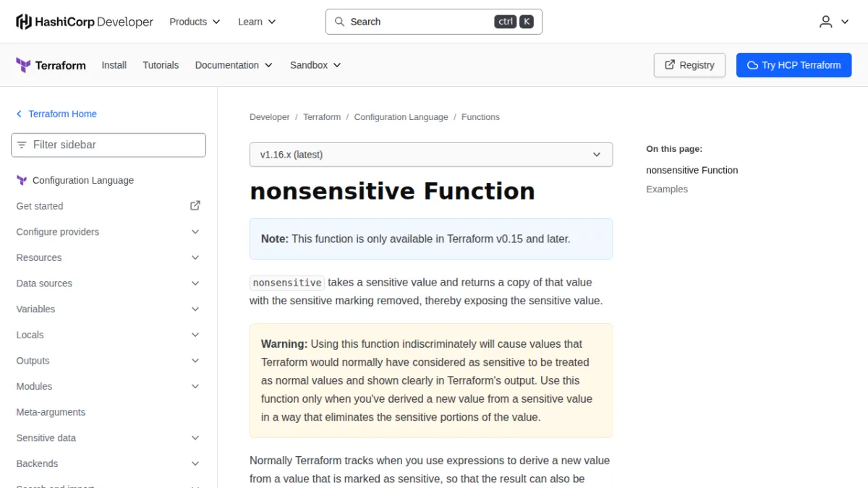
Task: Go to Tutorials
Action: pos(161,65)
